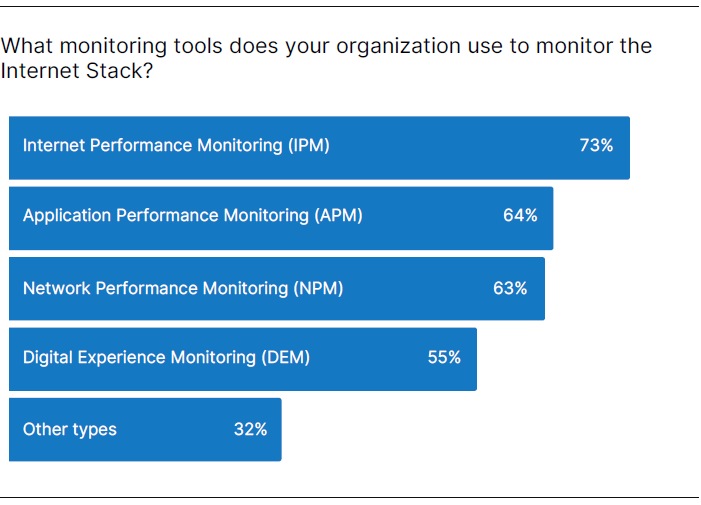Click the blue DEM bar between label and 55%
Screen dimensions: 701x505
coord(368,358)
